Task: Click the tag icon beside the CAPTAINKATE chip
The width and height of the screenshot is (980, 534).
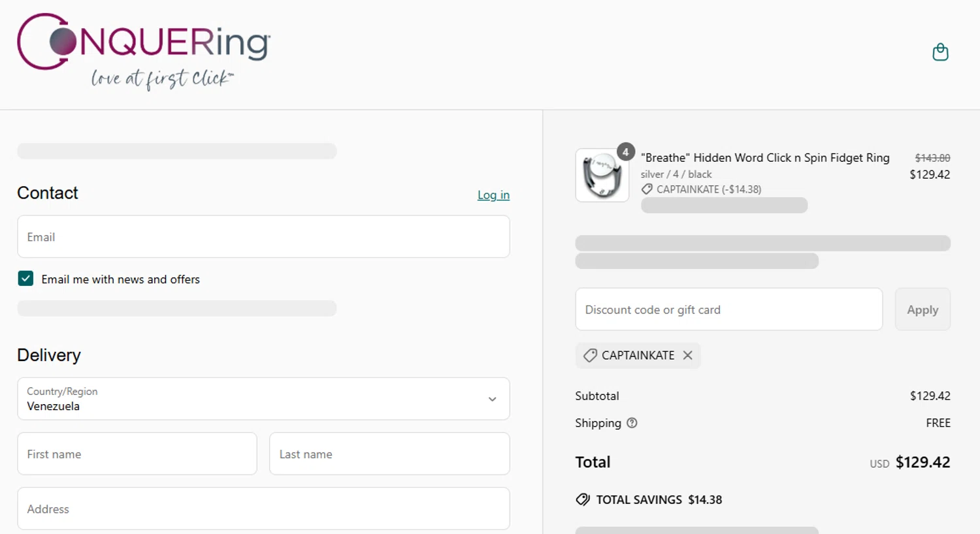Action: point(590,355)
